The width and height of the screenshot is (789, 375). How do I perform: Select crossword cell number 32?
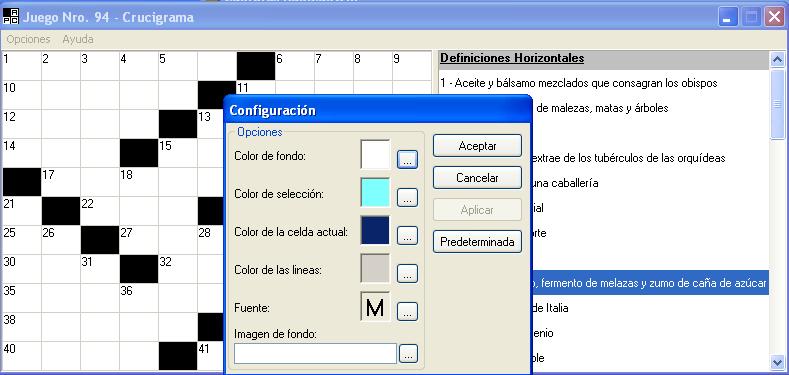point(178,269)
